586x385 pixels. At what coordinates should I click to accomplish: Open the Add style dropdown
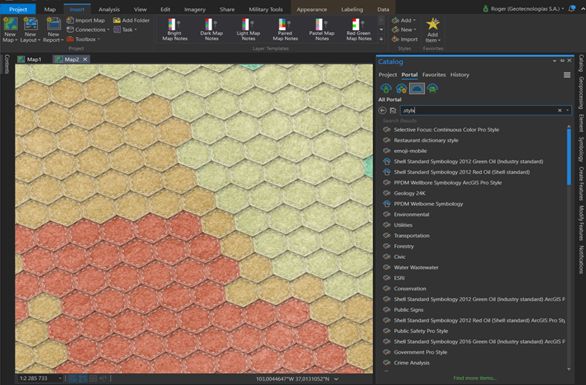click(404, 20)
